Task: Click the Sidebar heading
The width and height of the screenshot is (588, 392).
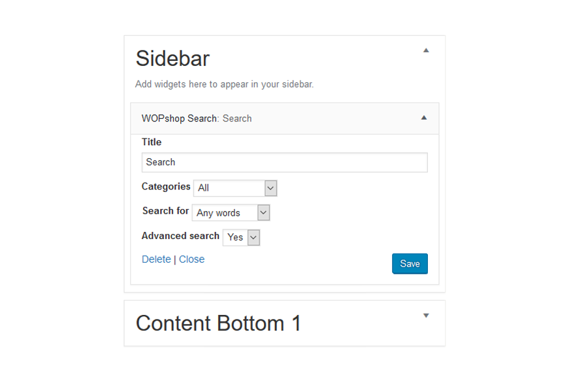Action: click(172, 59)
